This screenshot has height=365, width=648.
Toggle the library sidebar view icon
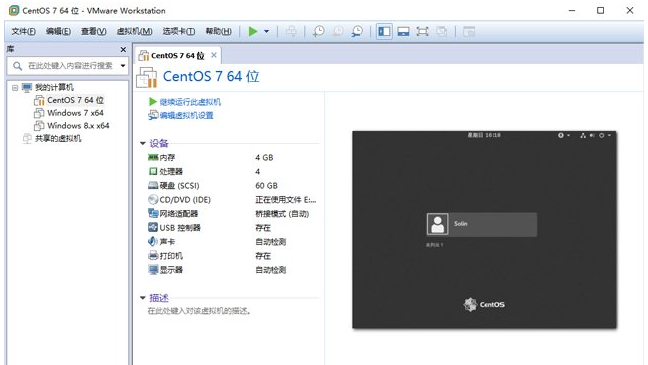click(x=384, y=31)
